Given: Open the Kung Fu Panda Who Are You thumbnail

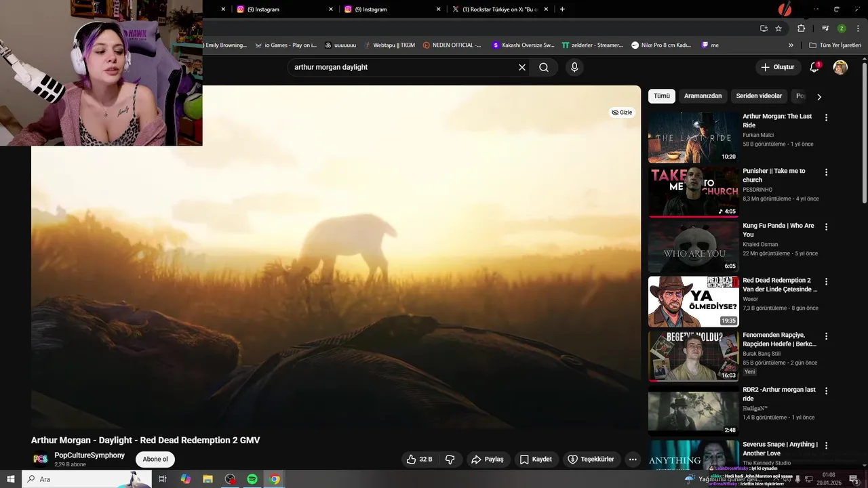Looking at the screenshot, I should click(693, 247).
